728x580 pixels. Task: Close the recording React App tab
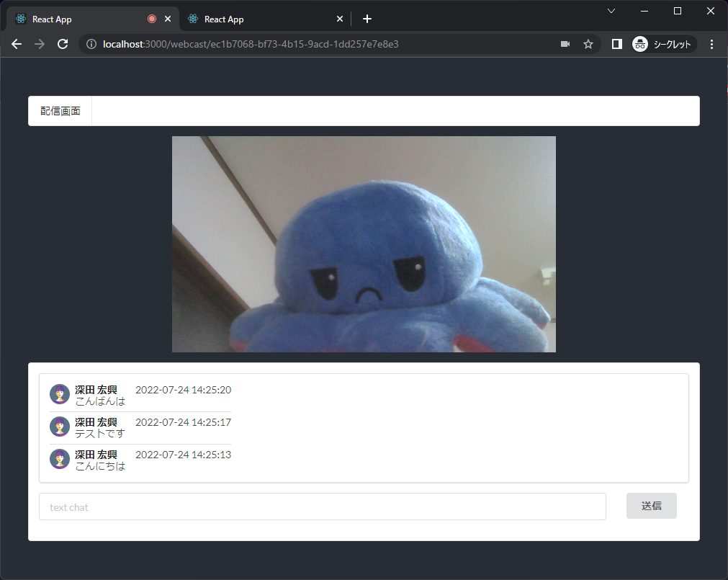coord(168,19)
